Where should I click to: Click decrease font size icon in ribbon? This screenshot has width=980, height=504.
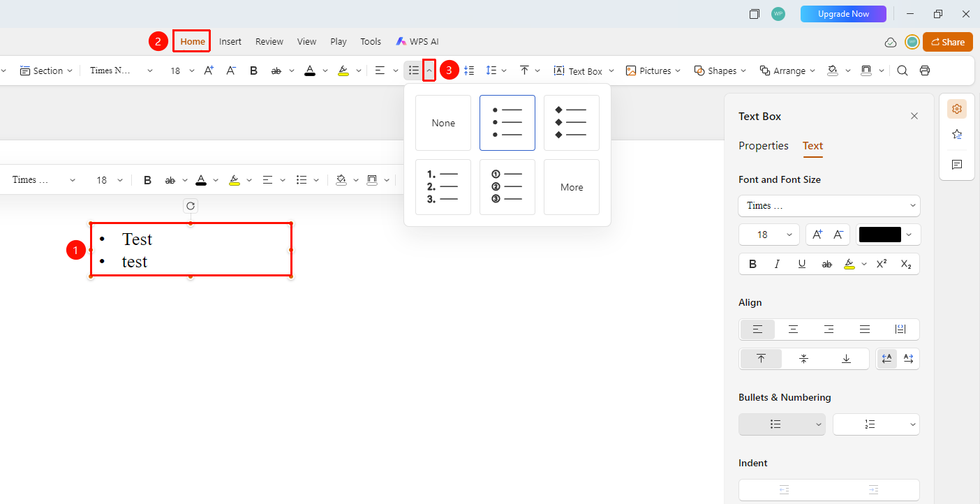pos(231,71)
